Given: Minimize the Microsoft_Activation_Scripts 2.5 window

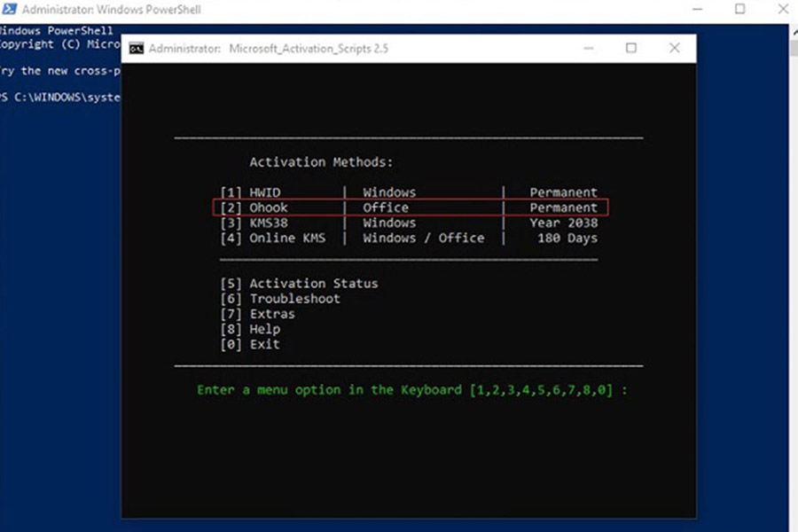Looking at the screenshot, I should pyautogui.click(x=589, y=49).
